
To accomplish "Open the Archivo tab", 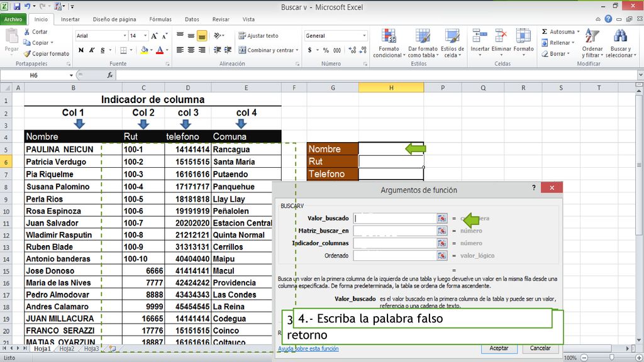I will (13, 19).
